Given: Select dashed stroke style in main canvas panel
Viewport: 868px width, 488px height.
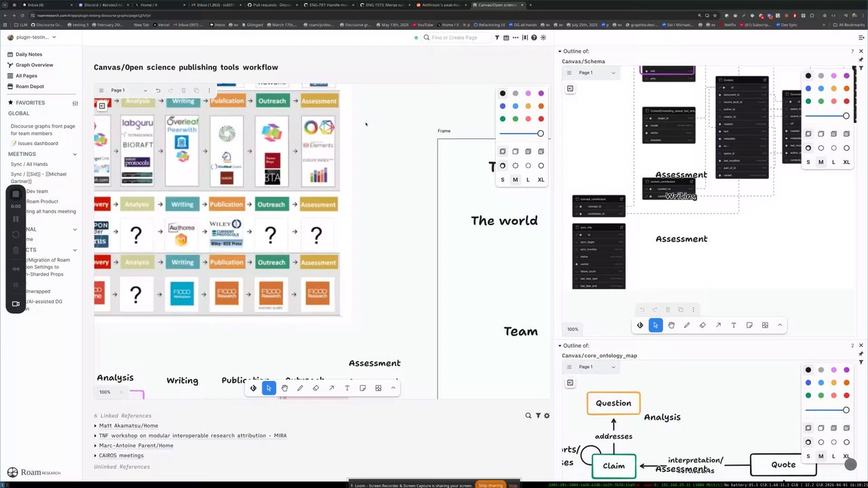Looking at the screenshot, I should pos(515,165).
